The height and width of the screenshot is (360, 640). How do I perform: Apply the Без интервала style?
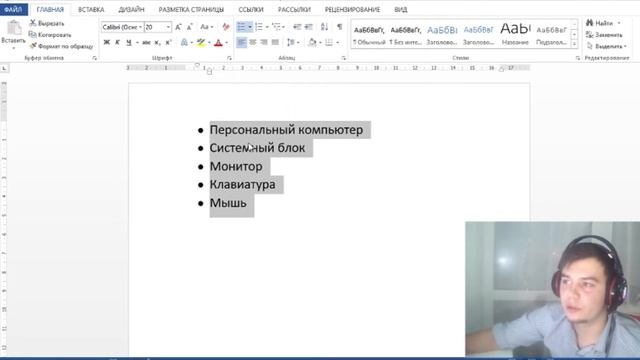point(405,35)
